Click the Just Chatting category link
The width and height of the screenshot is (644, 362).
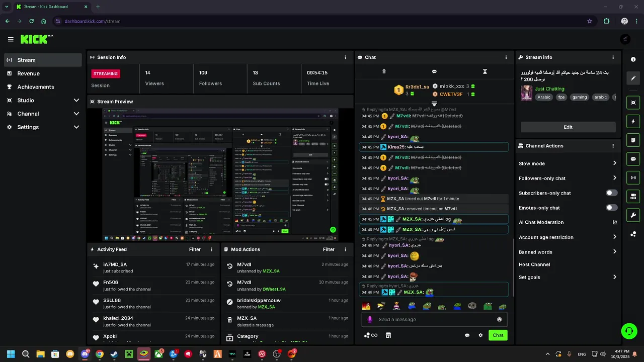coord(549,89)
